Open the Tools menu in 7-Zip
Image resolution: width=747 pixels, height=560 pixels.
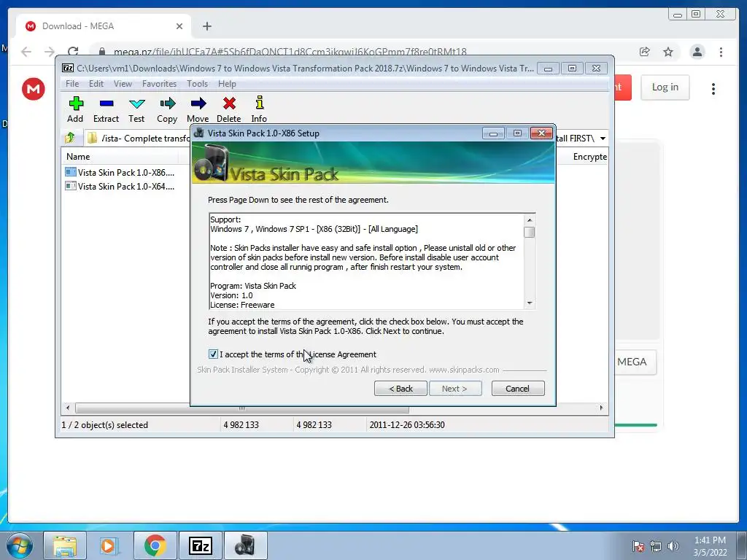pyautogui.click(x=197, y=83)
